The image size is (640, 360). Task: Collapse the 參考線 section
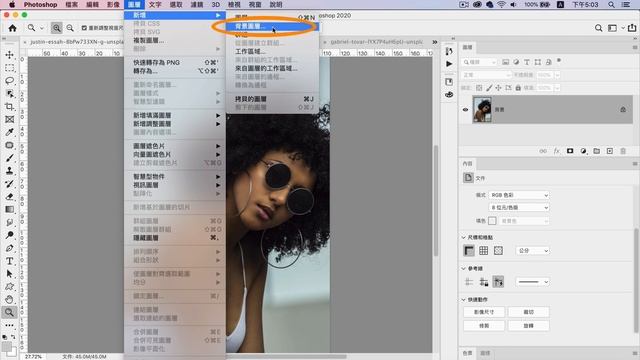pos(464,269)
